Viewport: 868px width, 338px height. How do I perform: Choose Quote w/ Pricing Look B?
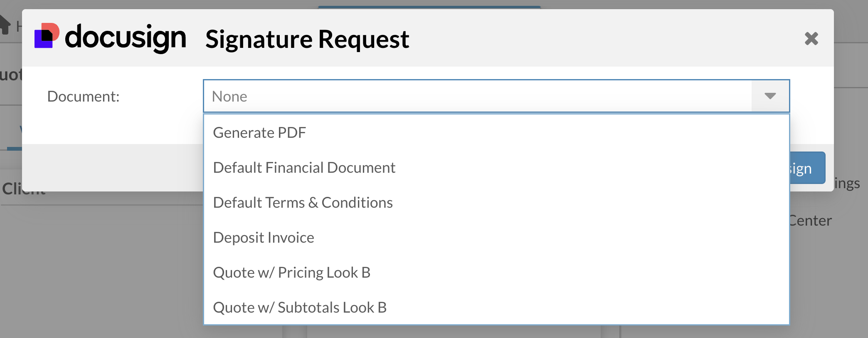291,273
